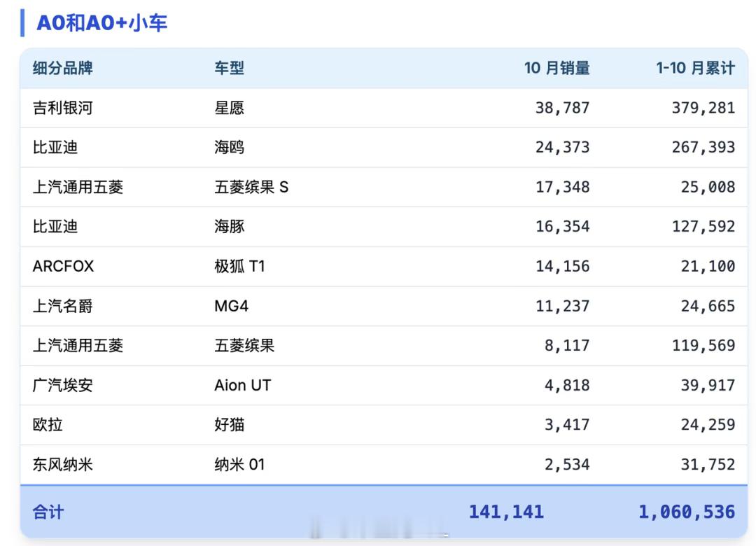
Task: Click the cumulative value '21,100'
Action: pyautogui.click(x=708, y=266)
